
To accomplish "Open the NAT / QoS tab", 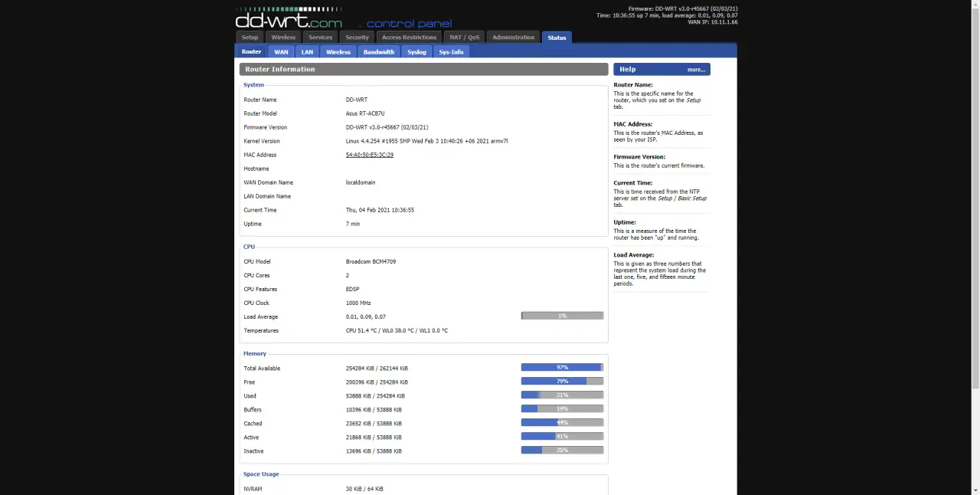I will 464,37.
